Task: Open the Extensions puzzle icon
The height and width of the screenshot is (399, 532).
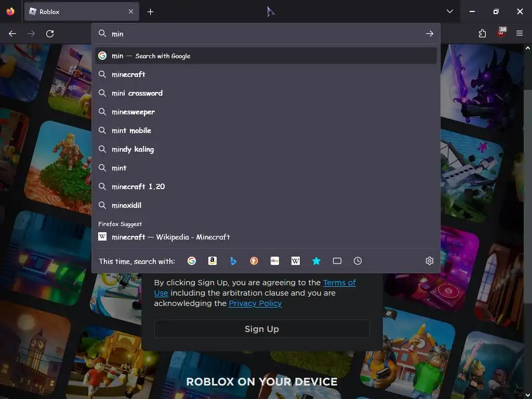Action: click(x=482, y=34)
